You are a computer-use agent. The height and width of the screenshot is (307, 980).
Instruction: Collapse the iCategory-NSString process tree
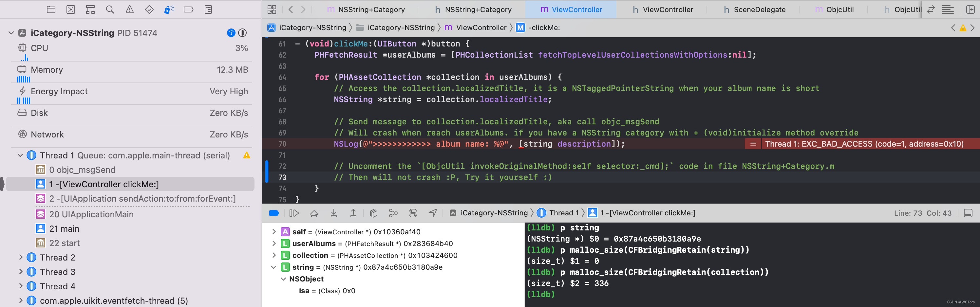(11, 33)
